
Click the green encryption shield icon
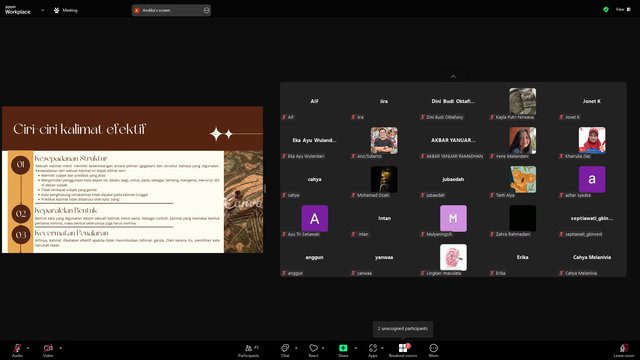click(606, 9)
